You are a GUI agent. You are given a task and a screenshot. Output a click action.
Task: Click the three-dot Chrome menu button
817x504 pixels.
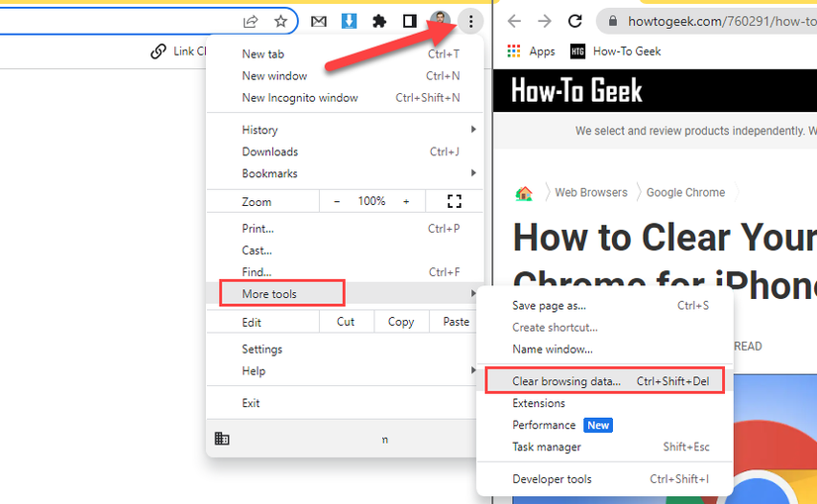pyautogui.click(x=470, y=22)
